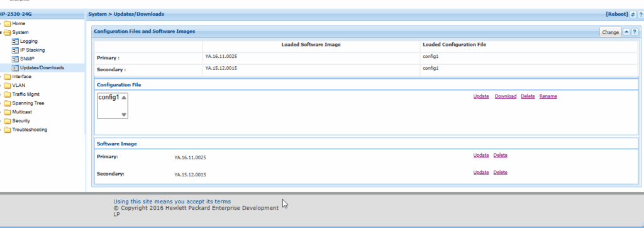
Task: Click the VLAN folder icon
Action: (x=8, y=86)
